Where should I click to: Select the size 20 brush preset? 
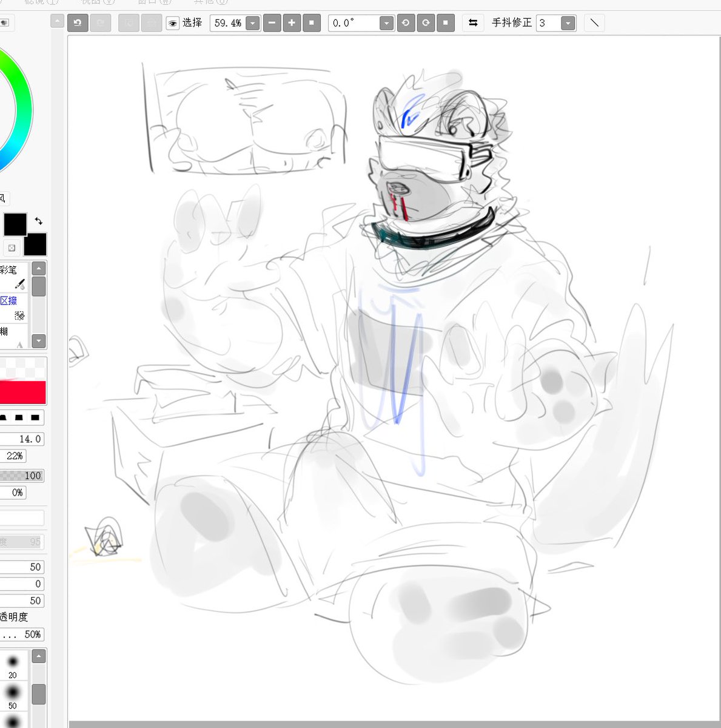[13, 666]
